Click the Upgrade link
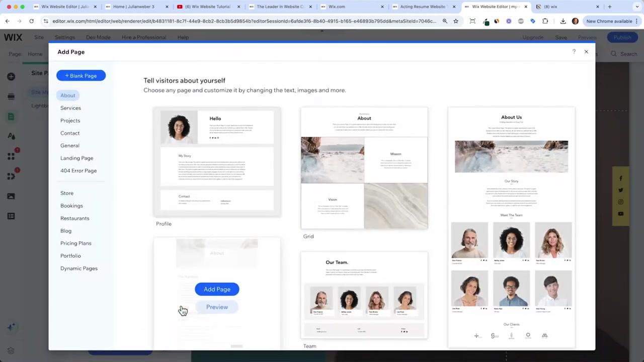 click(533, 37)
